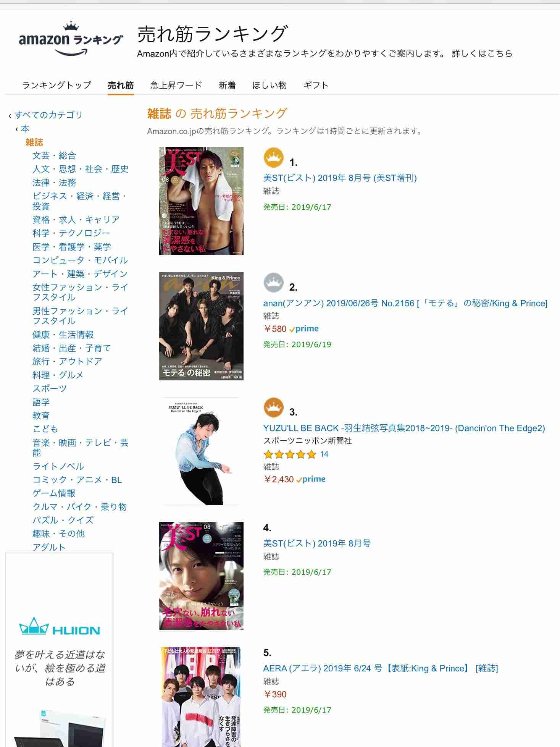Open the 14 reviews count link
Screen dimensions: 560x747
coord(324,454)
